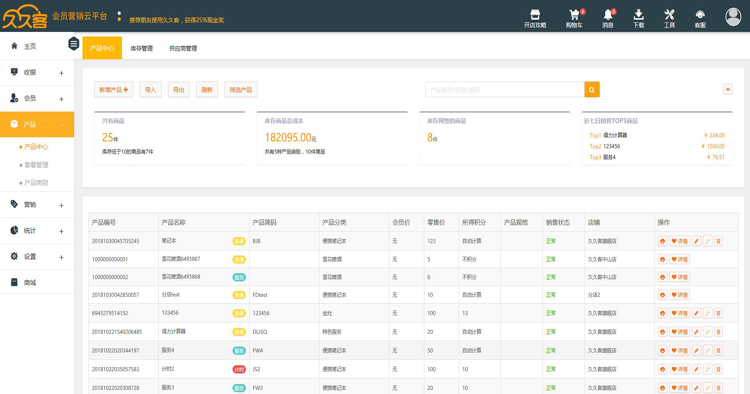Expand the 收银 sidebar menu
The width and height of the screenshot is (750, 394).
point(37,73)
